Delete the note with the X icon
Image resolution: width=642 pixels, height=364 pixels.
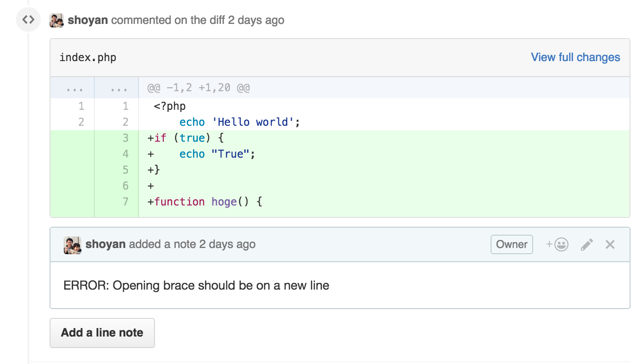pyautogui.click(x=610, y=244)
